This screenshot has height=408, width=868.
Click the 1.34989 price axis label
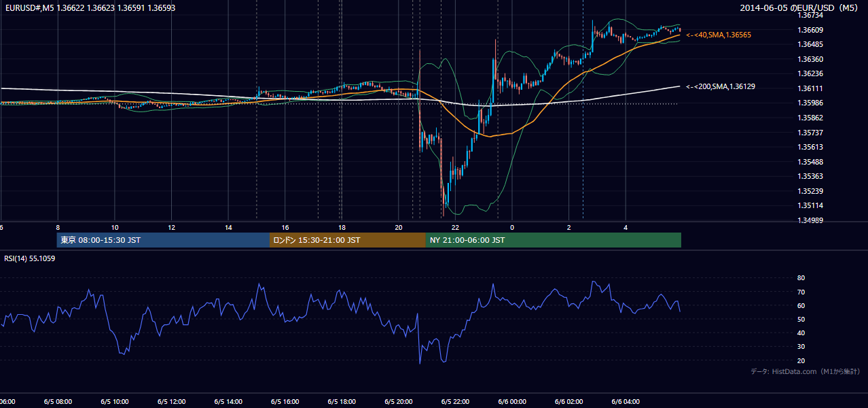[x=810, y=220]
